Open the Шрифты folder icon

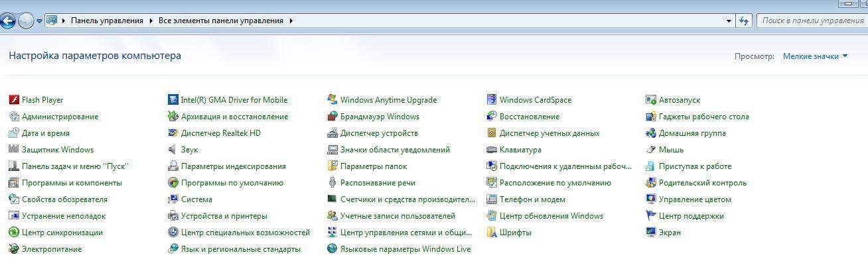pyautogui.click(x=492, y=233)
